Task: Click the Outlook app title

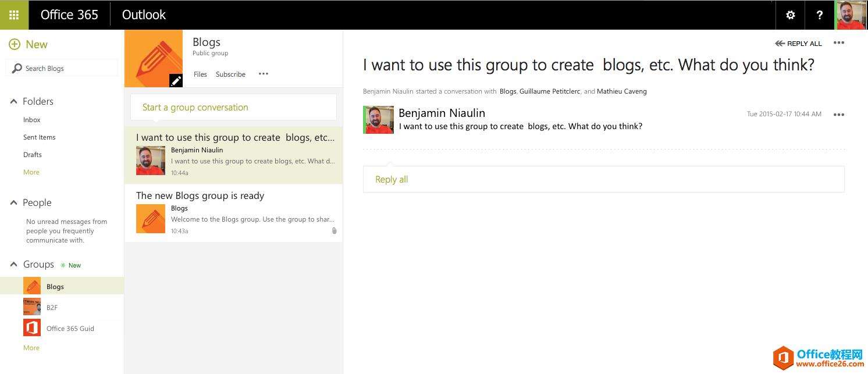Action: tap(144, 15)
